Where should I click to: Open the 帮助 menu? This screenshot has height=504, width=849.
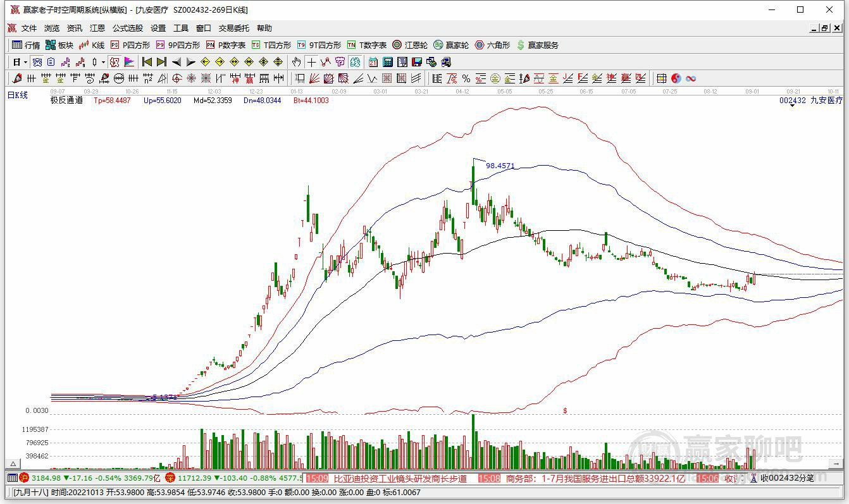click(264, 28)
